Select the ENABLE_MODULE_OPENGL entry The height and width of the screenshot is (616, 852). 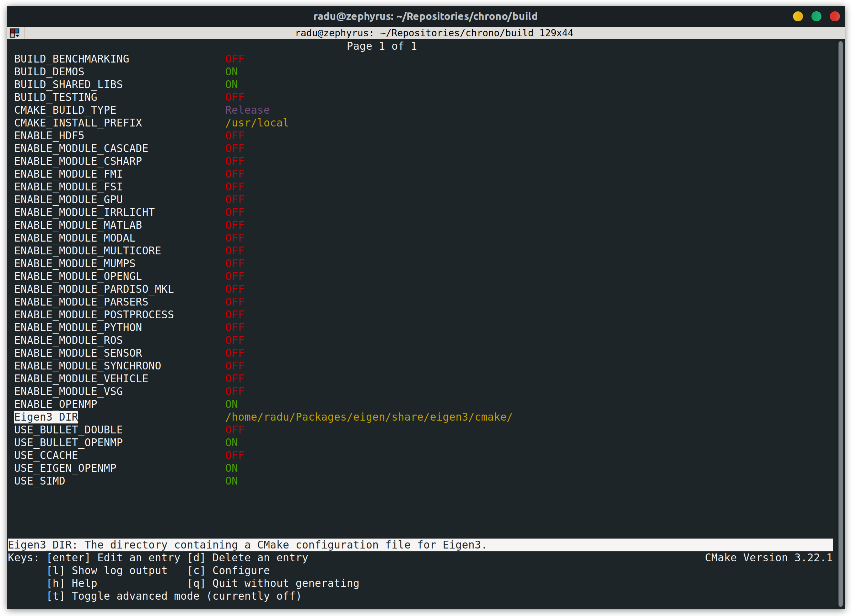click(x=78, y=276)
